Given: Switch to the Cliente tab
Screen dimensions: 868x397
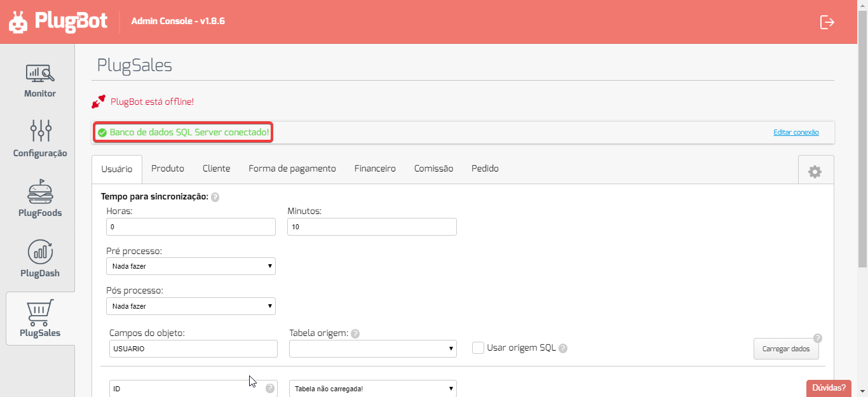Looking at the screenshot, I should pos(217,168).
